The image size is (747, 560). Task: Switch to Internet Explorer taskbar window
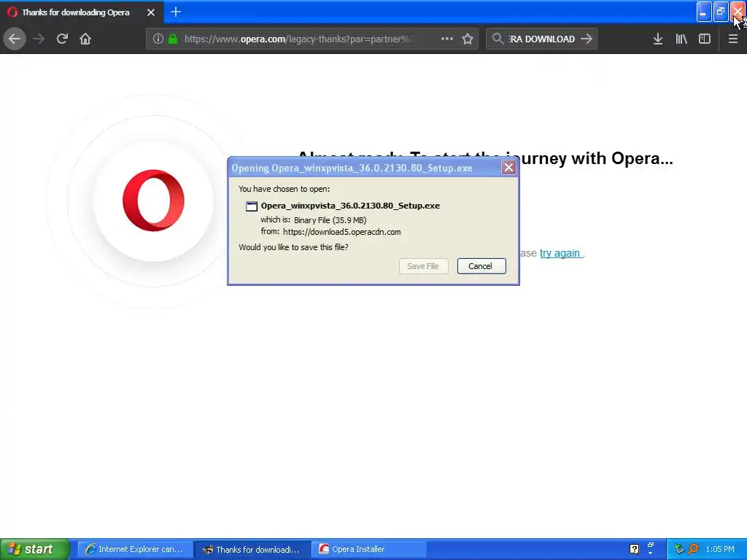coord(135,549)
